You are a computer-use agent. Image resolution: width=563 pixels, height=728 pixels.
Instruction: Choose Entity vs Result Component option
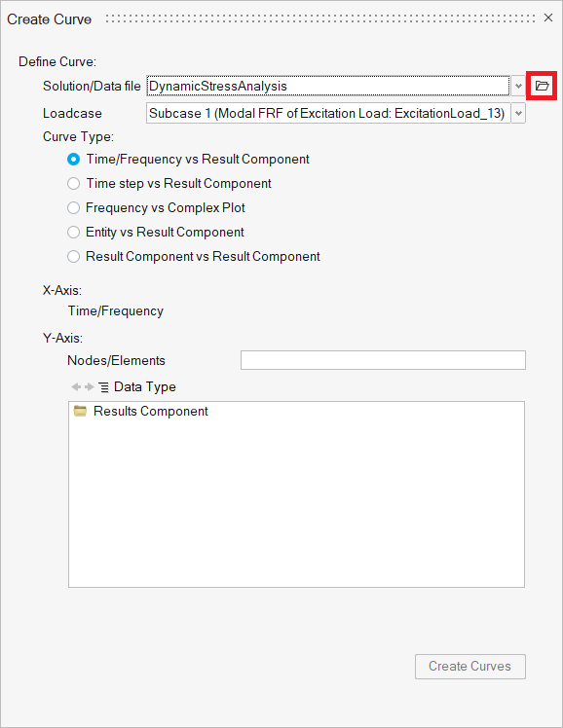[73, 232]
